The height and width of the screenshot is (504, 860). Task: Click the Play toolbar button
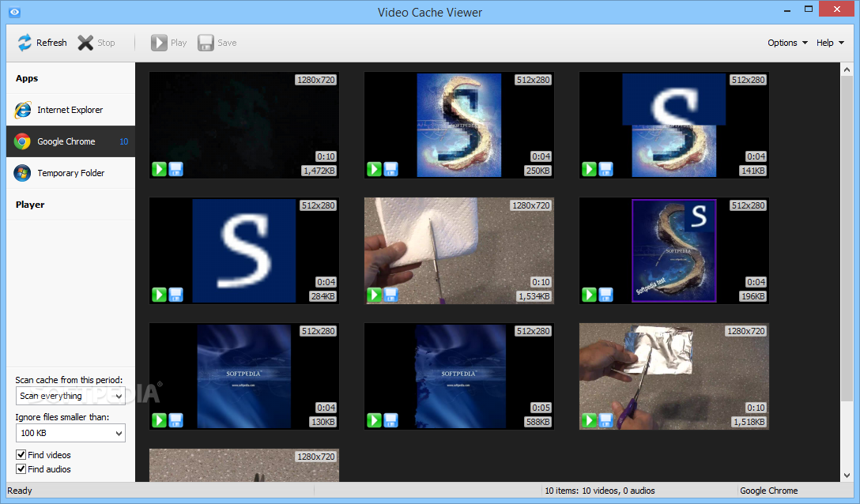tap(169, 43)
